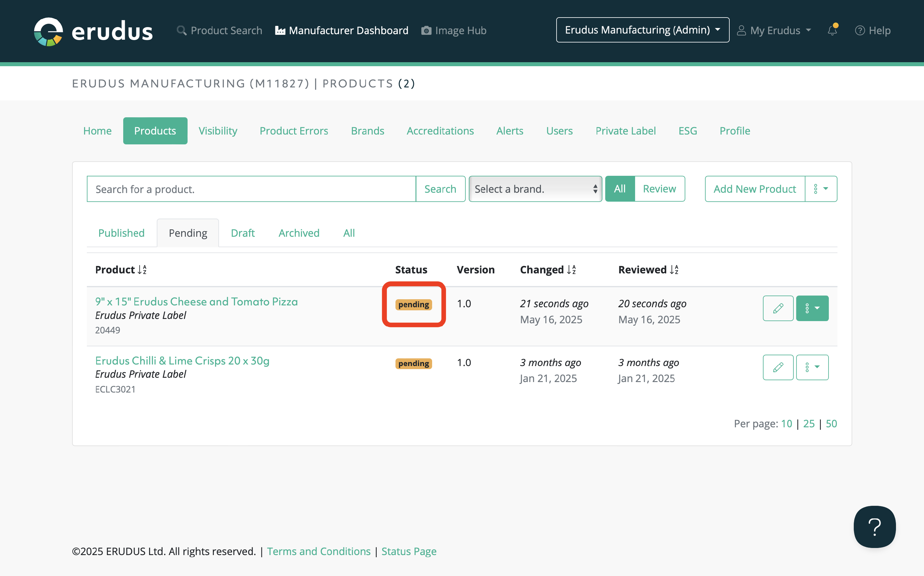Edit the Chilli & Lime Crisps product

pyautogui.click(x=778, y=367)
